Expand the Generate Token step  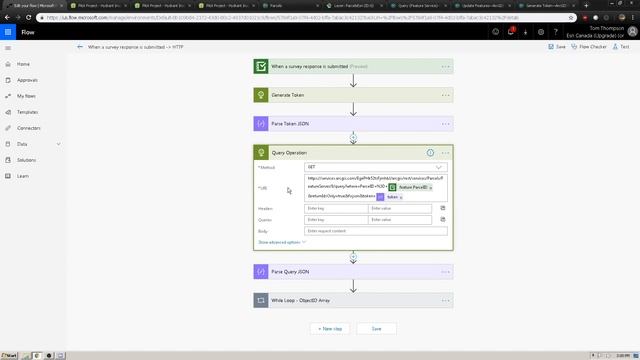coord(353,95)
